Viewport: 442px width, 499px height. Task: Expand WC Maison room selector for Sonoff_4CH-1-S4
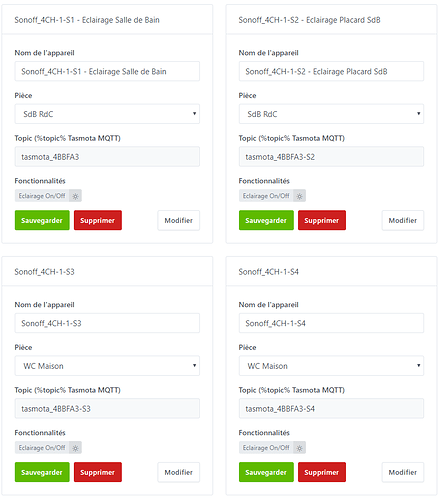(331, 366)
